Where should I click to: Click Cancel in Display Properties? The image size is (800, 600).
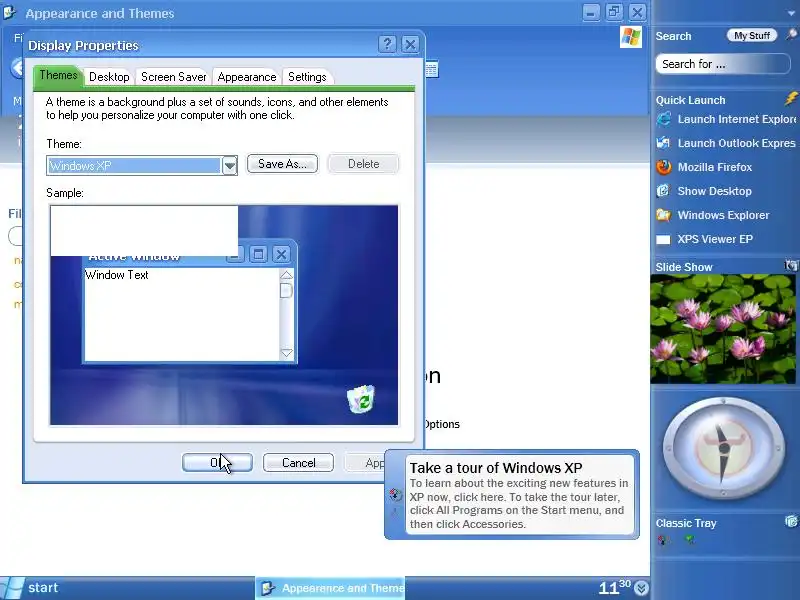(298, 462)
